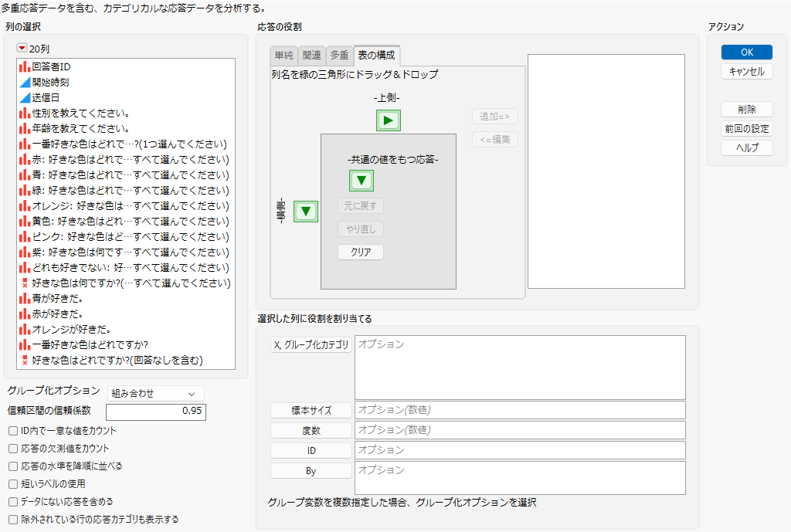Click the icon beside 一番好きな色はどれで…(1つ選んでください)
The image size is (791, 532).
[x=25, y=144]
